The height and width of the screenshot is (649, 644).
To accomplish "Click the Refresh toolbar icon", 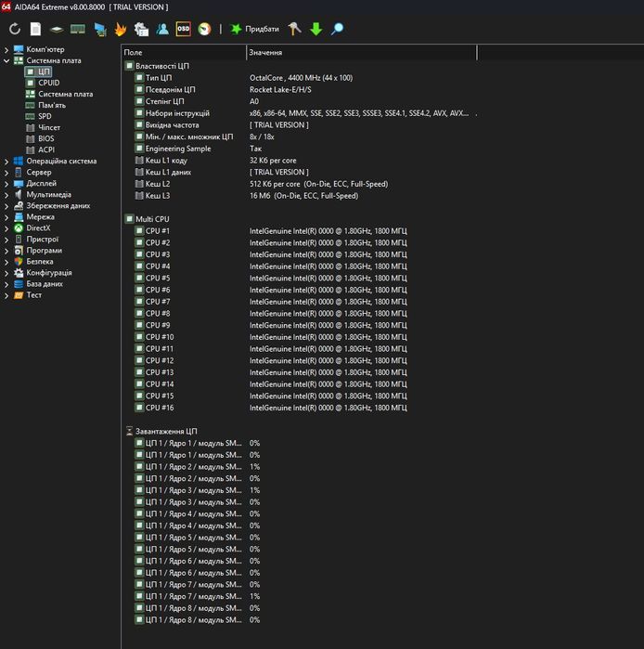I will pos(15,29).
